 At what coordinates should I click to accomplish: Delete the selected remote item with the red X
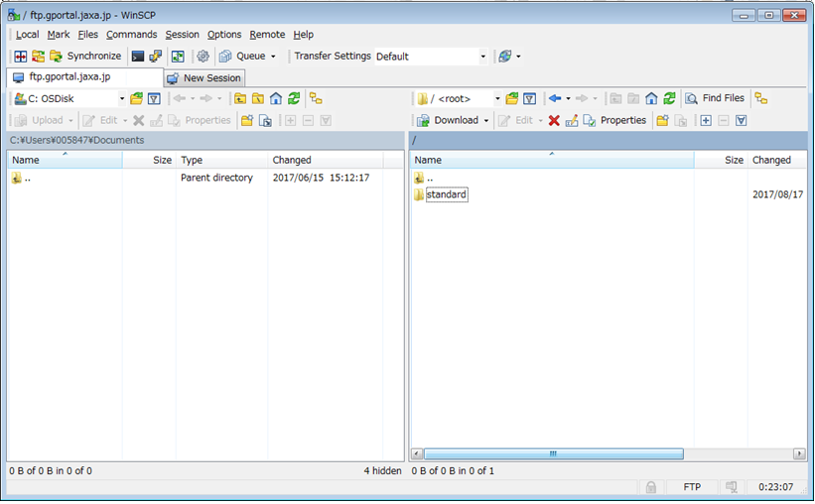coord(554,121)
